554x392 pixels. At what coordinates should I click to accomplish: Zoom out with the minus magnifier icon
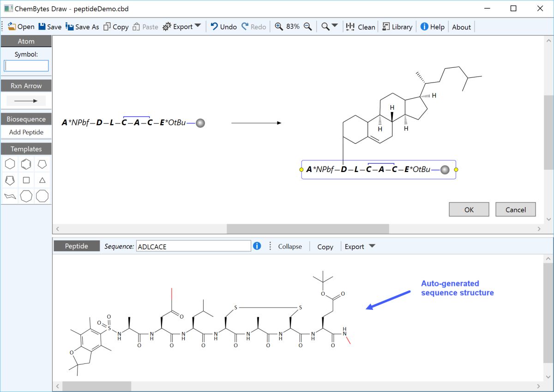pos(307,27)
